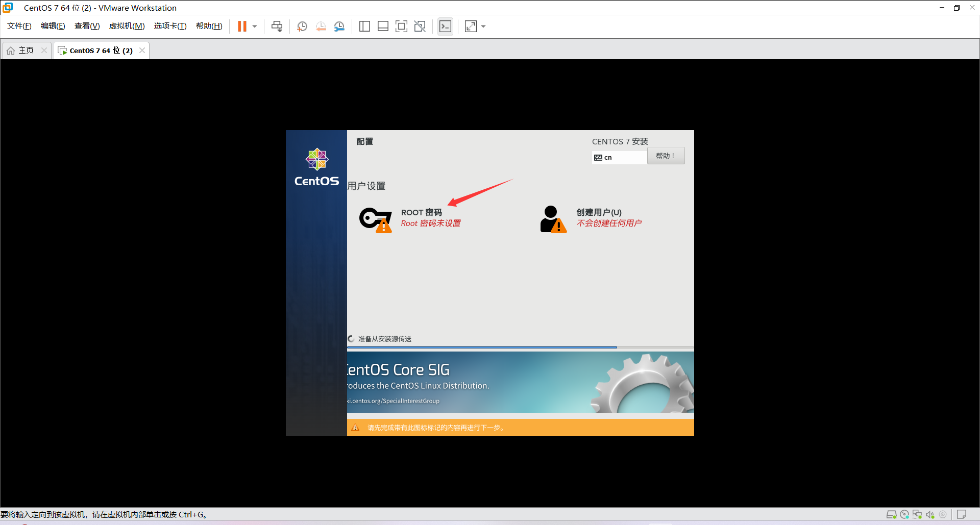Take a snapshot with the clock icon
The height and width of the screenshot is (525, 980).
[x=302, y=27]
